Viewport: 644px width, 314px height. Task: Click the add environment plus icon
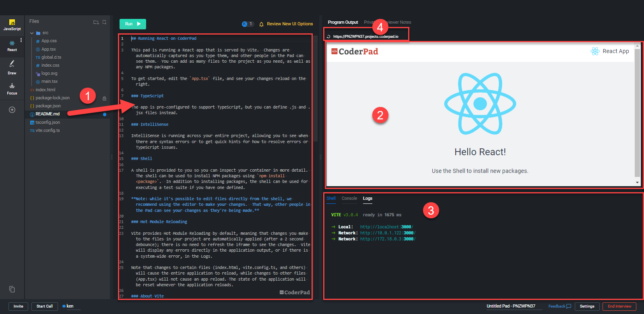point(12,110)
